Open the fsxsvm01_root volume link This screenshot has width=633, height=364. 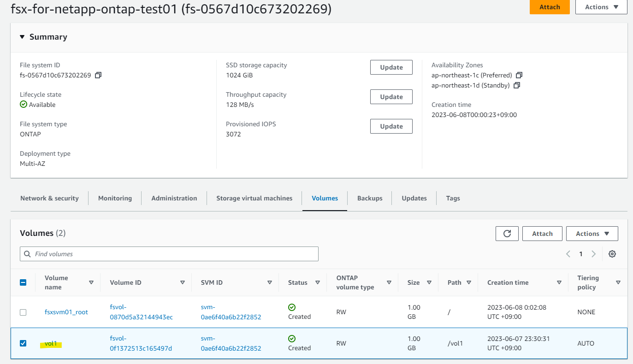tap(66, 312)
